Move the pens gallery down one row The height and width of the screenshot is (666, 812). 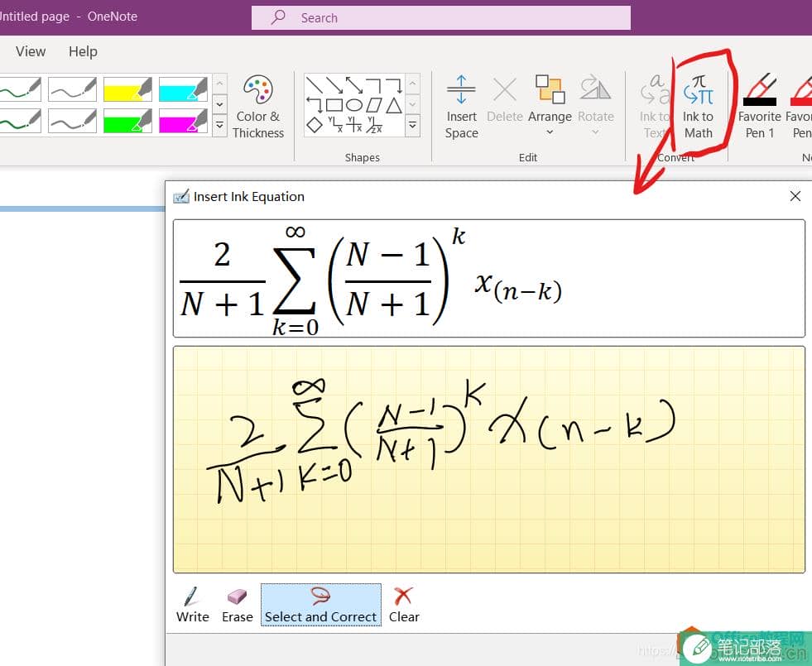[219, 104]
